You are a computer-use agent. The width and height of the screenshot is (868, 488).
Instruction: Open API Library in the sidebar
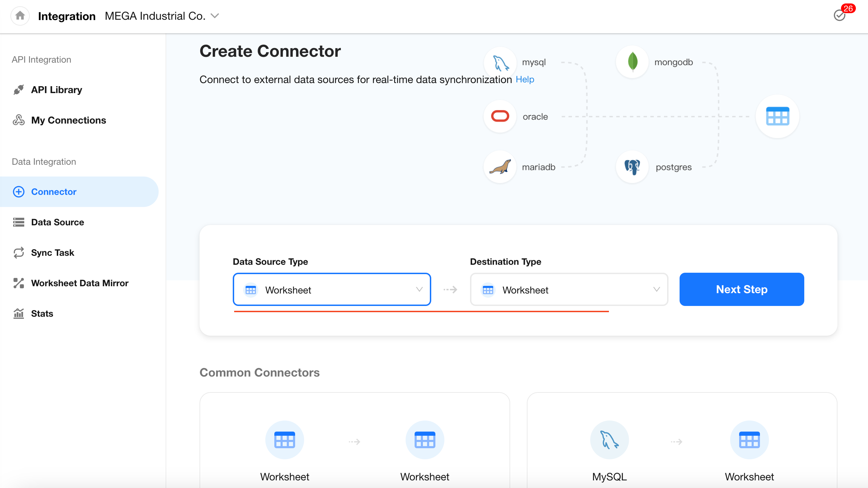(x=56, y=90)
